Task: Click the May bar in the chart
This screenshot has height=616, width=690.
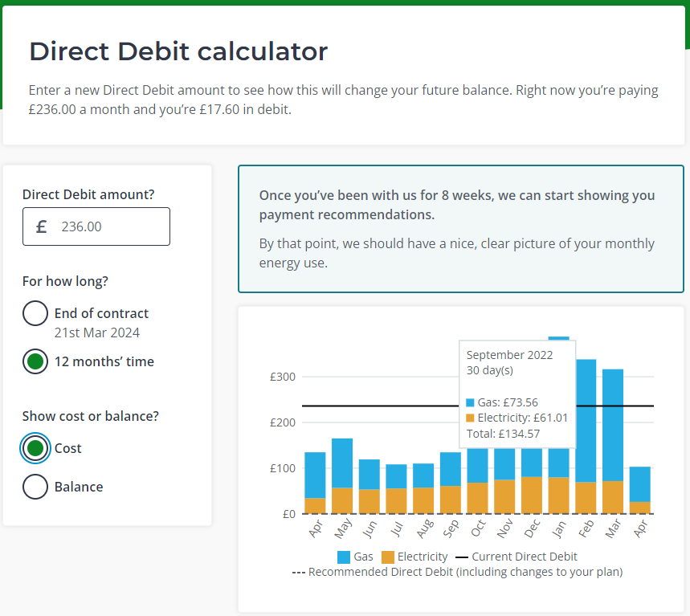Action: pos(342,476)
